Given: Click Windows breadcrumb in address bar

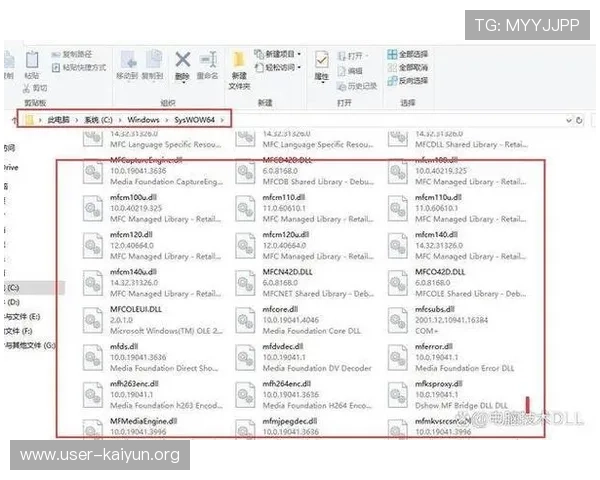Looking at the screenshot, I should [143, 120].
